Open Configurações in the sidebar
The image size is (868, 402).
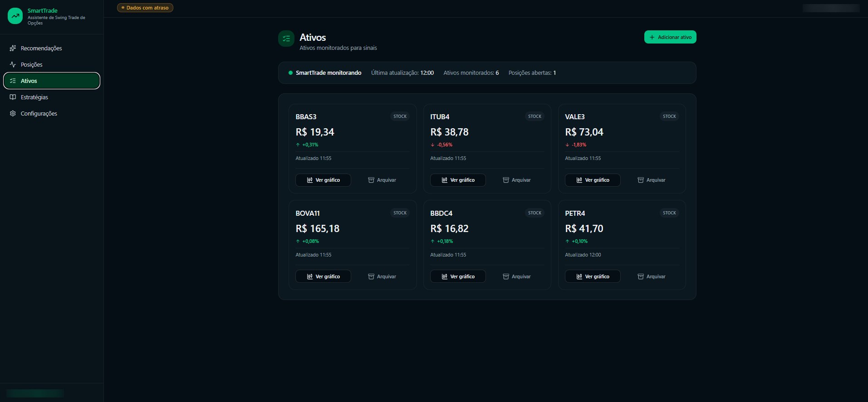(x=52, y=113)
